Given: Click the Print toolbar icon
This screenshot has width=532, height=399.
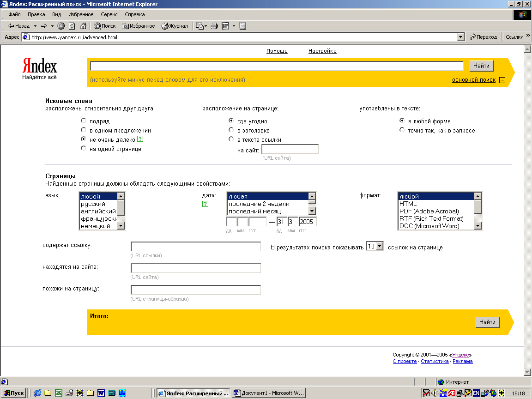Looking at the screenshot, I should tap(214, 26).
